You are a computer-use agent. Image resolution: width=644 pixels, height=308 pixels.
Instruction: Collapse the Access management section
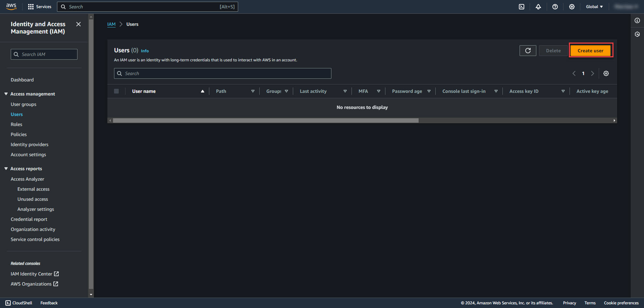[x=6, y=94]
